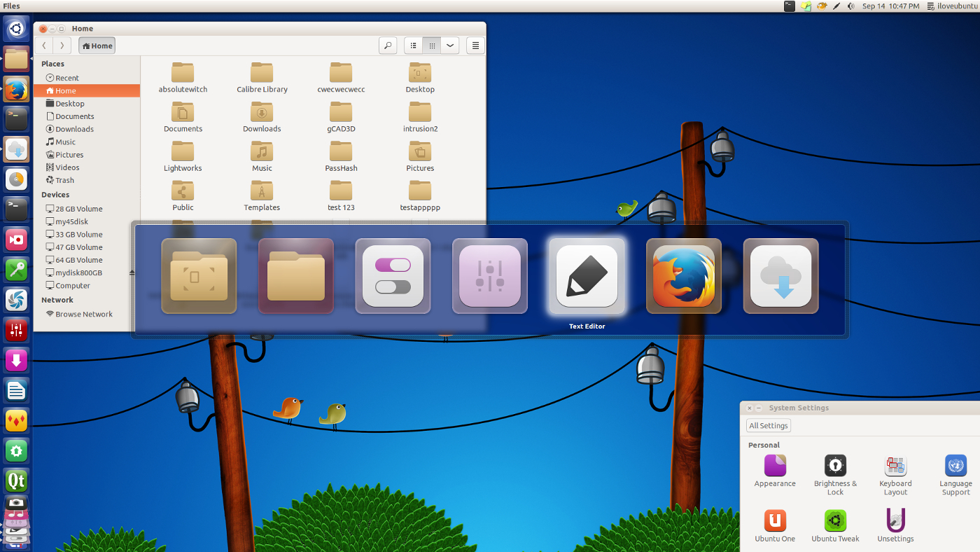Open the disc burner launcher icon
The height and width of the screenshot is (552, 980).
click(x=16, y=179)
